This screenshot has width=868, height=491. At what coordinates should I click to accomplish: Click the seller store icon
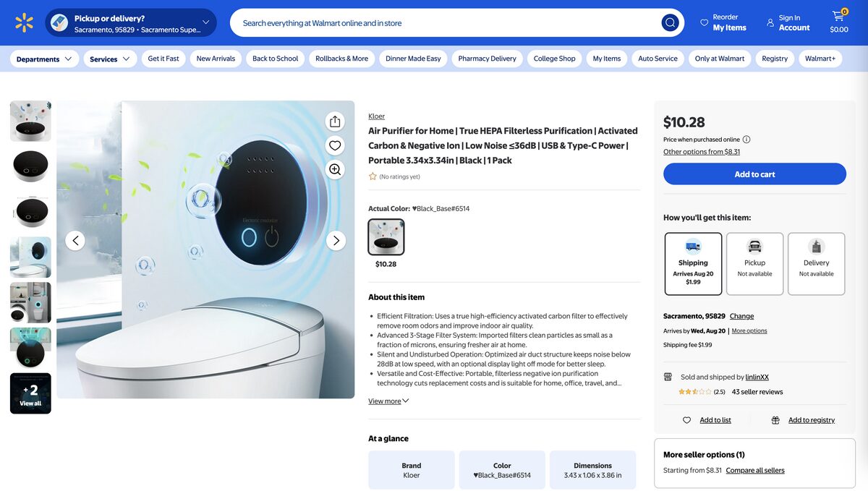pos(668,377)
